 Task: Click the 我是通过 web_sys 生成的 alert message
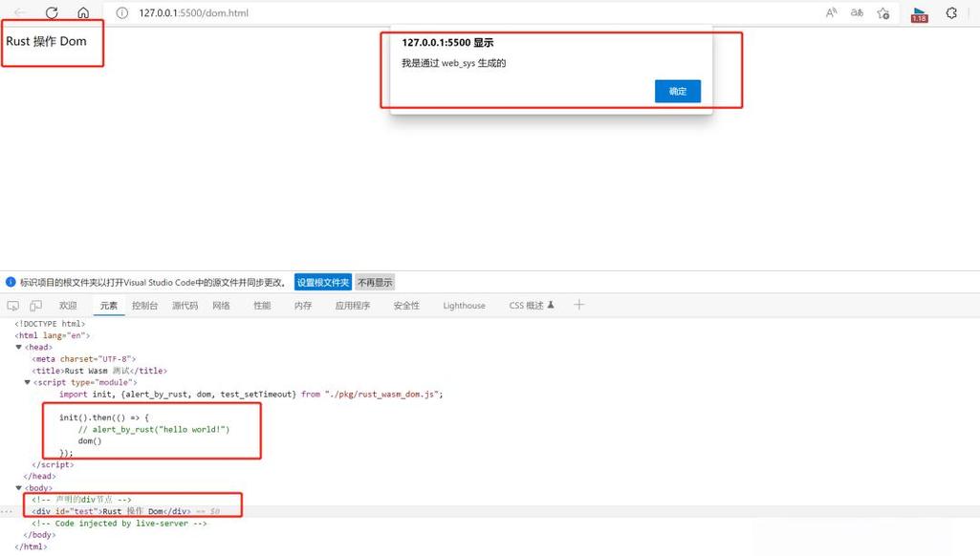[x=454, y=63]
